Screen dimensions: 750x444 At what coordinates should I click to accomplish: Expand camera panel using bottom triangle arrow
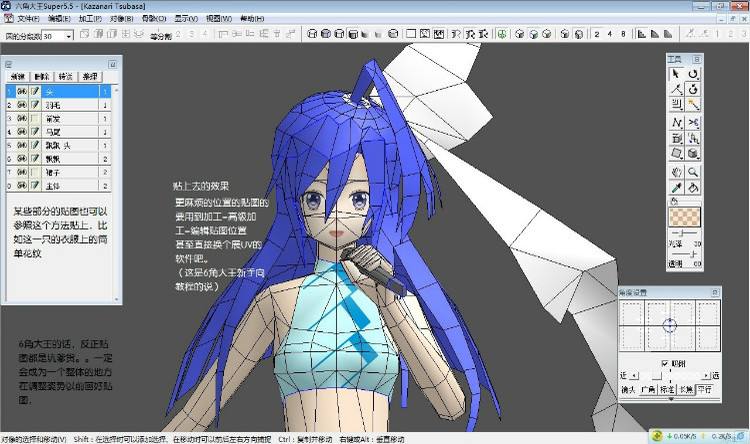click(x=671, y=399)
